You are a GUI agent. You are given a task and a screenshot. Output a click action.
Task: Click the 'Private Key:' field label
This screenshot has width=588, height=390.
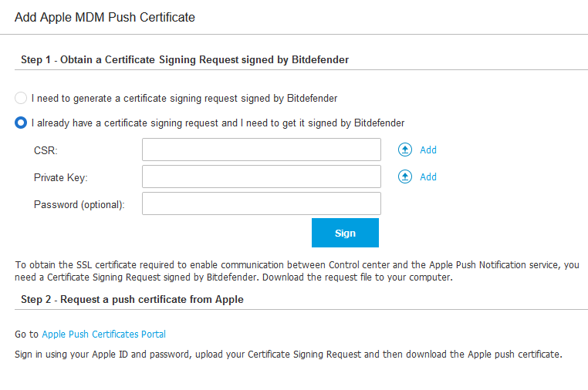pos(61,177)
